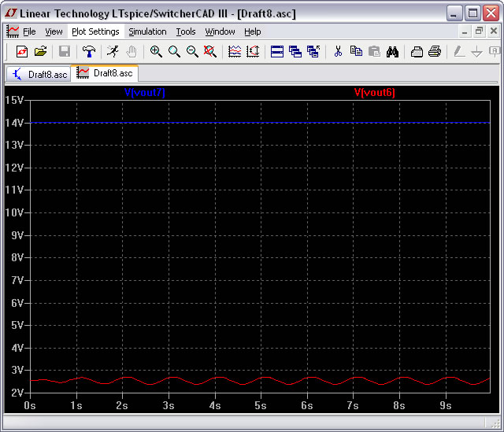Click the 9s time axis label
This screenshot has height=432, width=504.
446,405
